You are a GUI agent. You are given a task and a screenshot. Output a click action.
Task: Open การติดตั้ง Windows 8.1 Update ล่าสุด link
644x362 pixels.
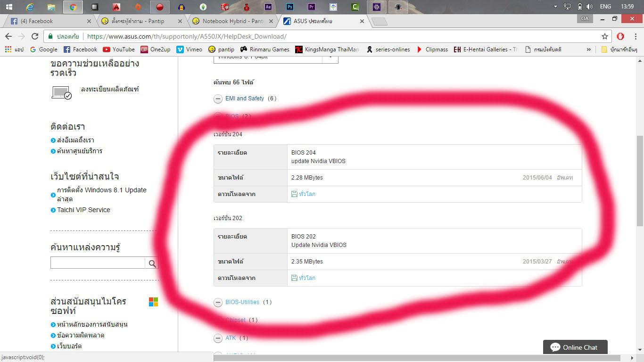pos(101,194)
